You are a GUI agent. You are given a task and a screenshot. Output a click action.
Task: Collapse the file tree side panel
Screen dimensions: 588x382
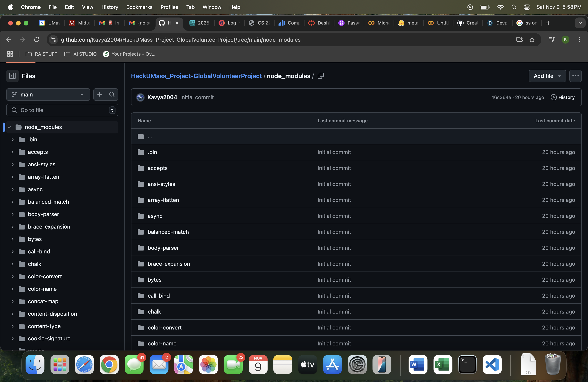point(12,76)
